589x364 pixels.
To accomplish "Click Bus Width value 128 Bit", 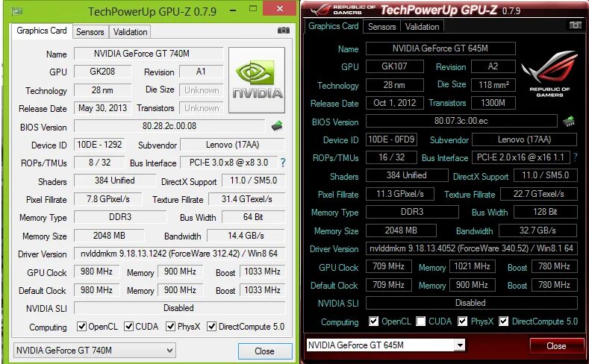I will (x=546, y=212).
